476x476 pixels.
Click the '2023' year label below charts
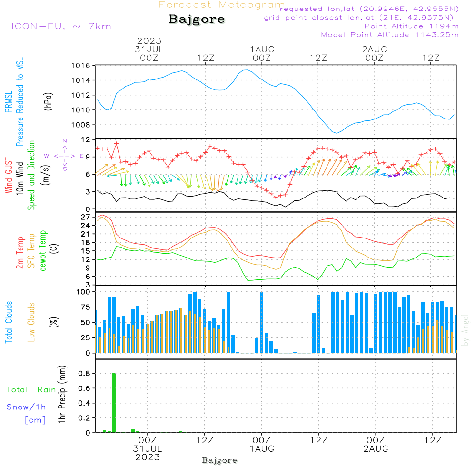pos(148,457)
